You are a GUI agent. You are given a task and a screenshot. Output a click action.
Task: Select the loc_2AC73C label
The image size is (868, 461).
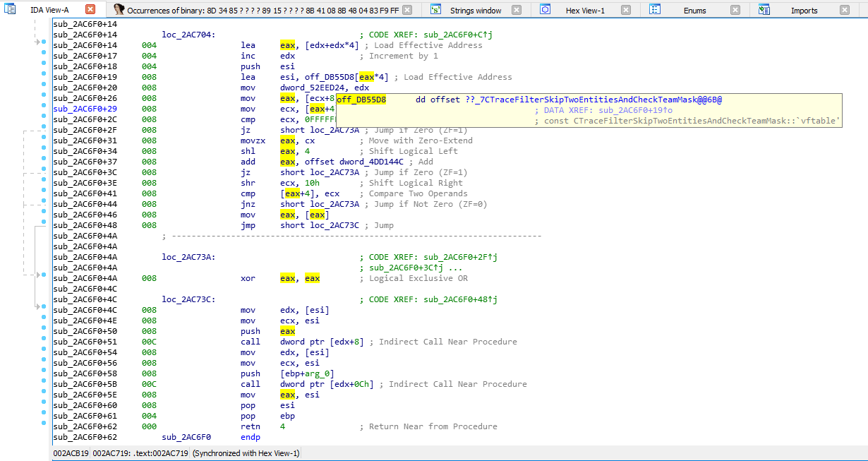pyautogui.click(x=188, y=299)
